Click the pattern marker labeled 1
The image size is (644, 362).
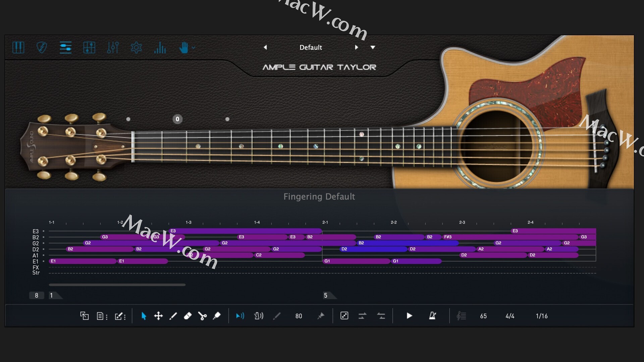55,295
